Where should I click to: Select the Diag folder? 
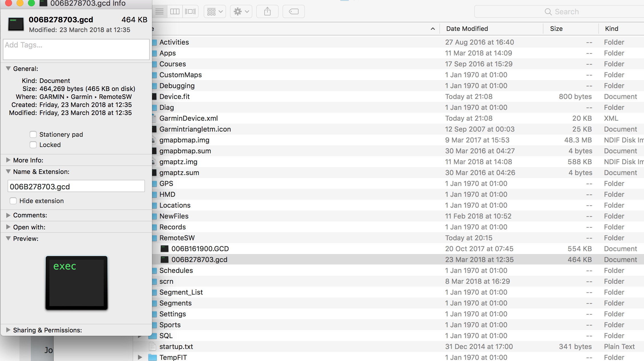click(167, 107)
